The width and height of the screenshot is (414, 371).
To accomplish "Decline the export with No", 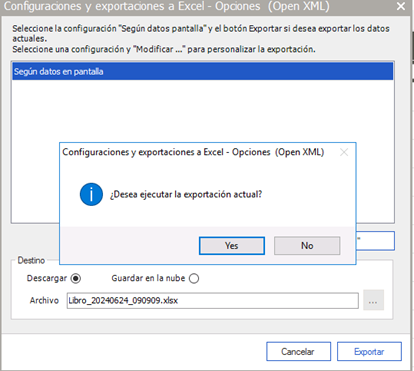I will (307, 246).
